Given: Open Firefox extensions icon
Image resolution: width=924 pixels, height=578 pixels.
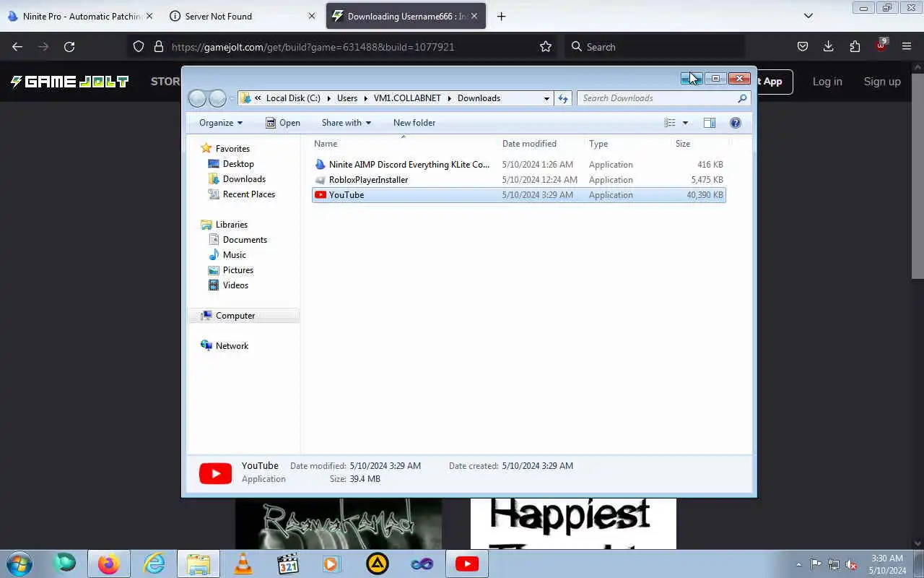Looking at the screenshot, I should coord(855,47).
